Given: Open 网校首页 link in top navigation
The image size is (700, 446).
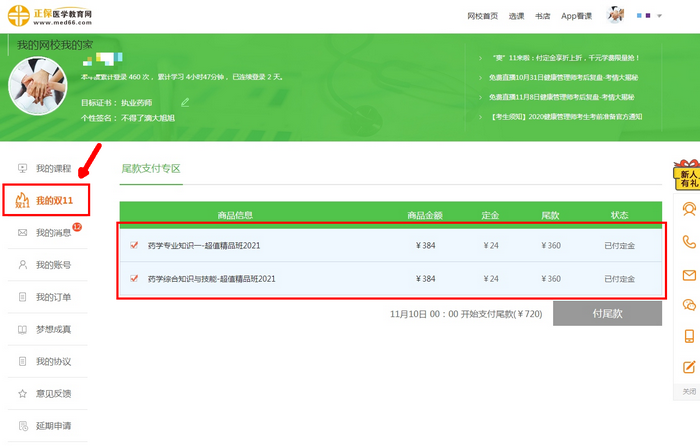Looking at the screenshot, I should pyautogui.click(x=482, y=16).
